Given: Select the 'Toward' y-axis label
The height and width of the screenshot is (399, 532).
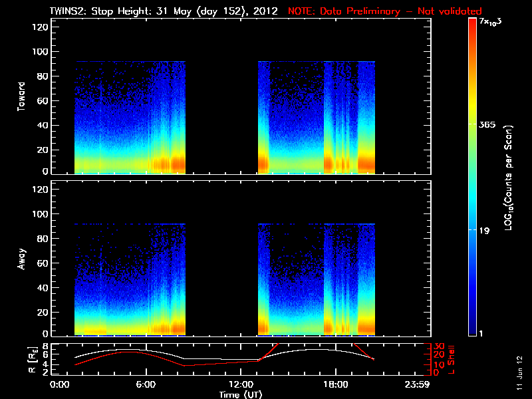Looking at the screenshot, I should pyautogui.click(x=21, y=96).
